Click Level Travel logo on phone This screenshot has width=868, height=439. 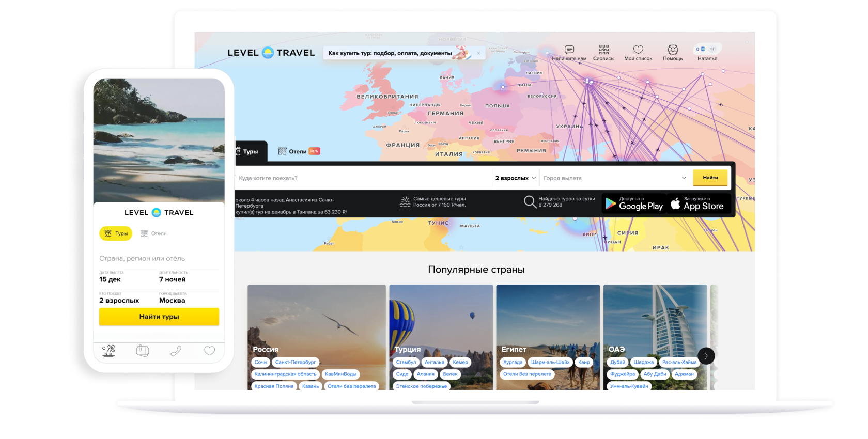(x=159, y=212)
